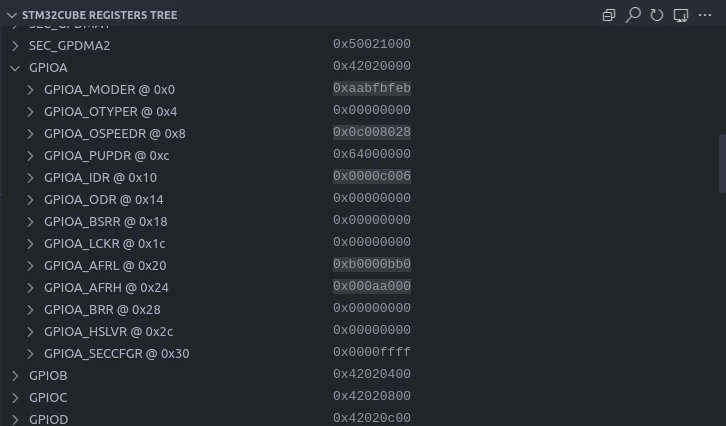Click the highlighted value 0x0000c006
This screenshot has width=726, height=426.
pos(372,176)
